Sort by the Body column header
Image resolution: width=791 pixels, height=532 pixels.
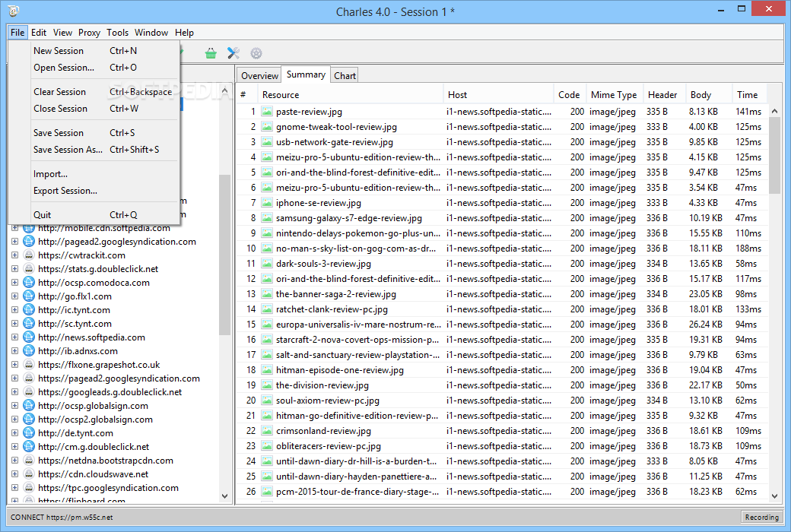click(708, 94)
